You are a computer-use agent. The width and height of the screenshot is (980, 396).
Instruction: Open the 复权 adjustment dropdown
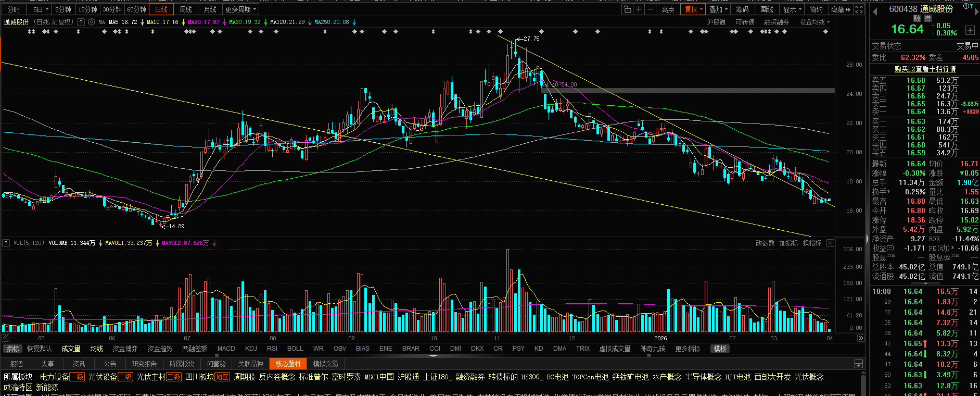[693, 9]
